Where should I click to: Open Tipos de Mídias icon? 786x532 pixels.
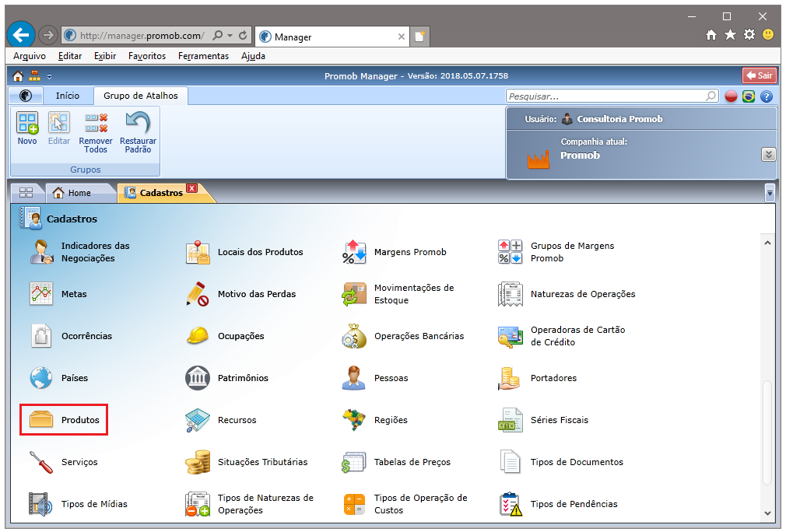41,504
